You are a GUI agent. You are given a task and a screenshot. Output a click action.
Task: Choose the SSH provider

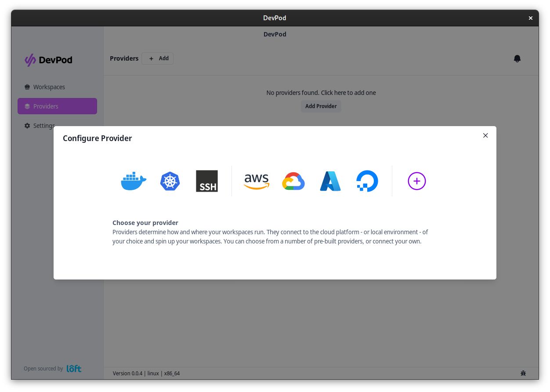click(x=206, y=181)
